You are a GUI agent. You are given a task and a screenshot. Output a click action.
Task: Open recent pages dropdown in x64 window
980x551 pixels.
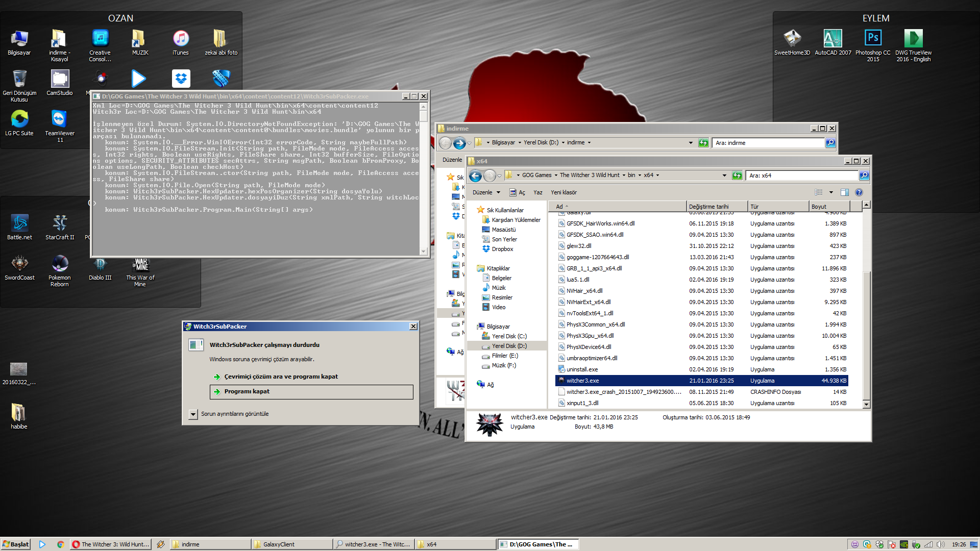[x=499, y=176]
